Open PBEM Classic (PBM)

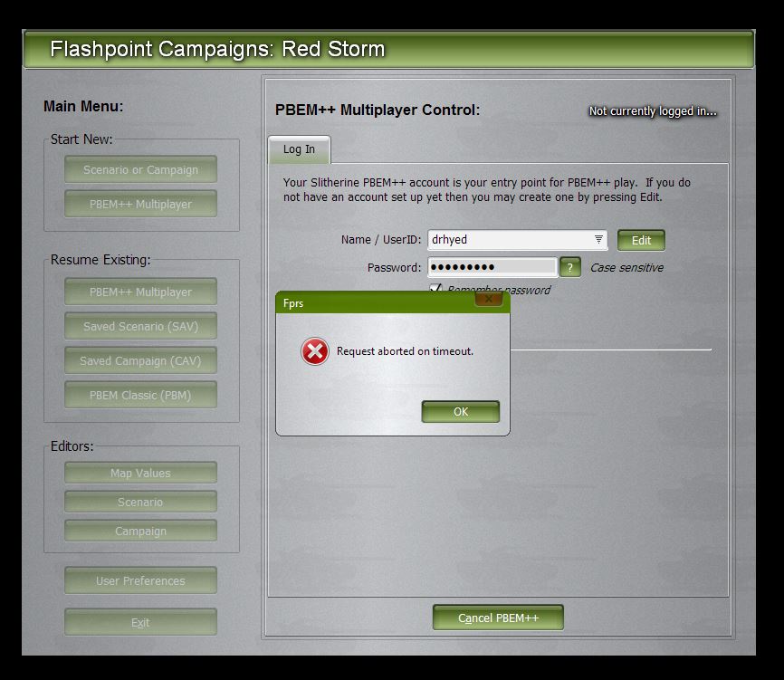point(140,395)
